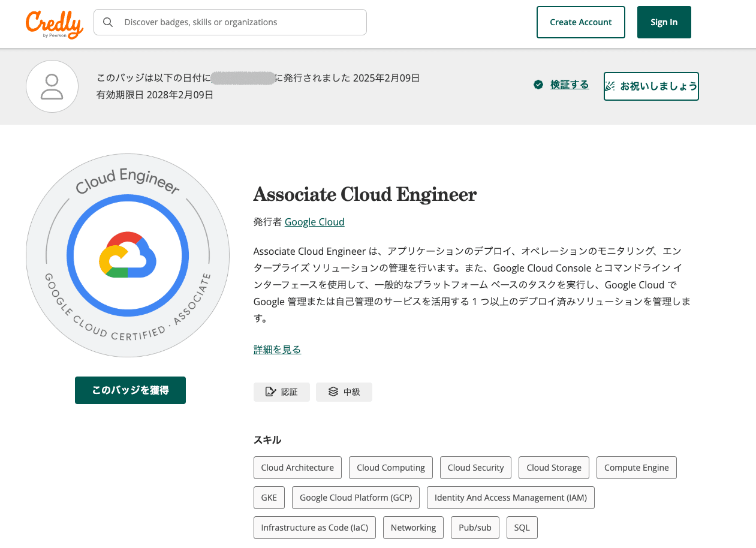
Task: Click the 中級 level layers icon
Action: pos(333,392)
